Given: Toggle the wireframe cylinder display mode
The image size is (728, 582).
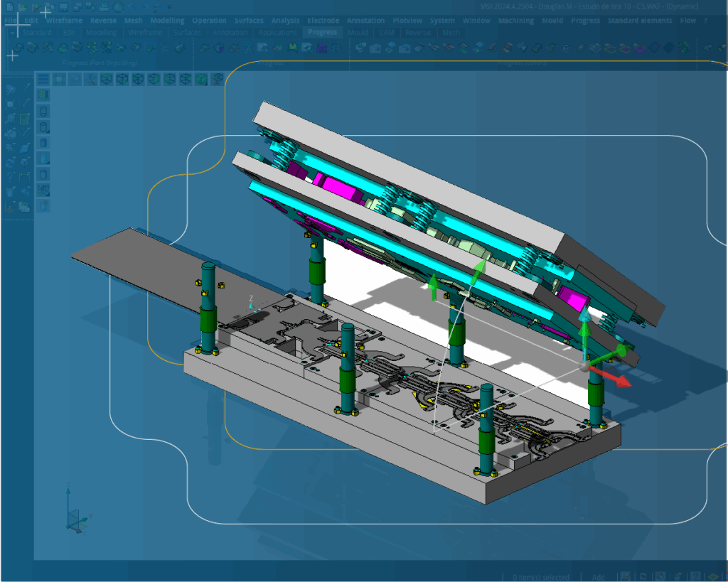Looking at the screenshot, I should 43,112.
